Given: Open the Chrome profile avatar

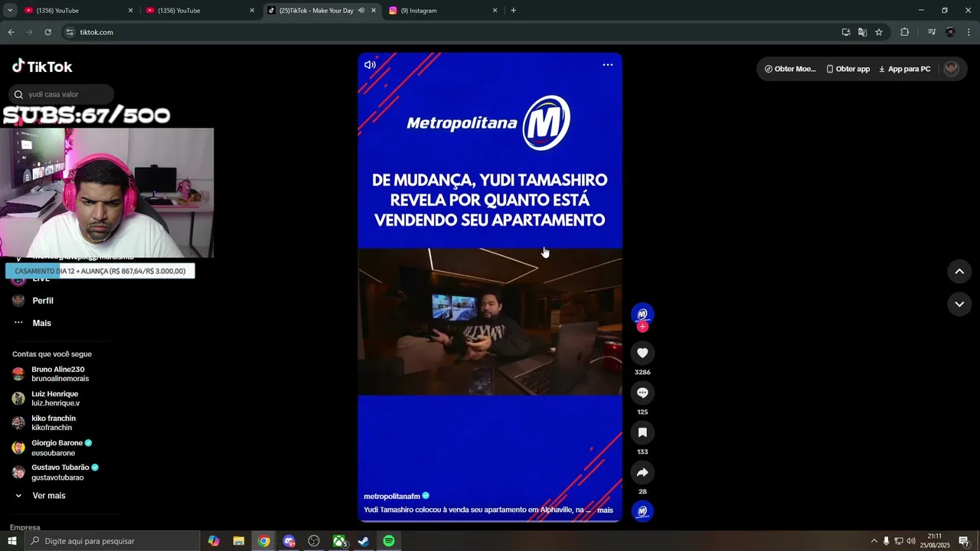Looking at the screenshot, I should 950,32.
